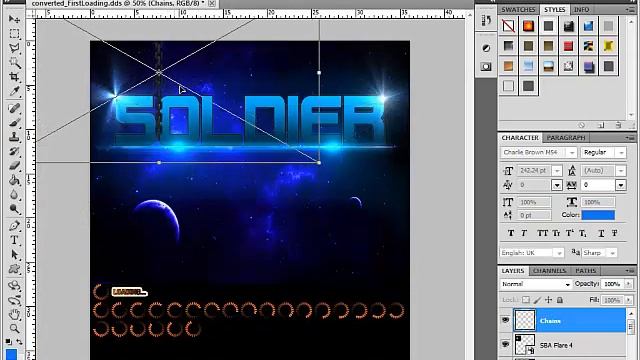Select the Path Selection tool
Image resolution: width=640 pixels, height=360 pixels.
pos(14,255)
